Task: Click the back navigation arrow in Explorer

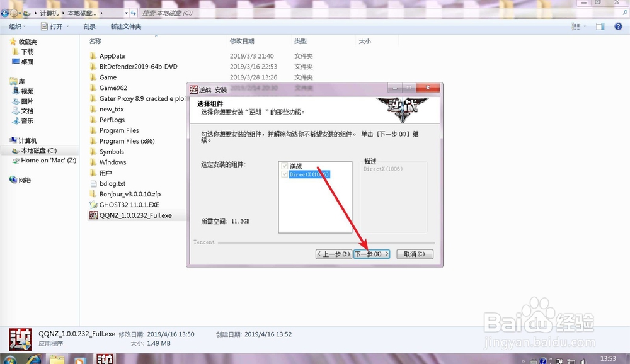Action: (x=6, y=12)
